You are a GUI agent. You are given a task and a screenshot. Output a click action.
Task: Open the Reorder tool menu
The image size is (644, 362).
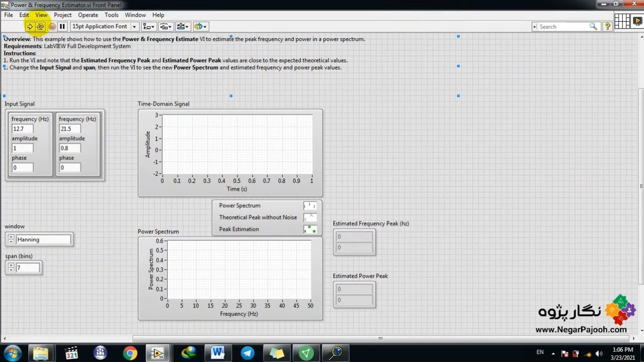tap(200, 27)
